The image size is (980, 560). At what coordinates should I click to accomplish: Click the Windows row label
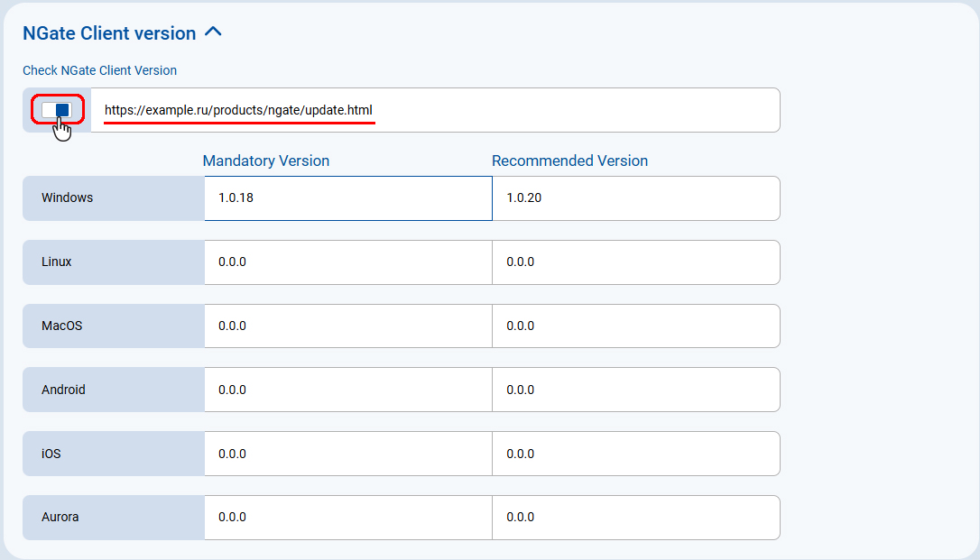pos(68,198)
